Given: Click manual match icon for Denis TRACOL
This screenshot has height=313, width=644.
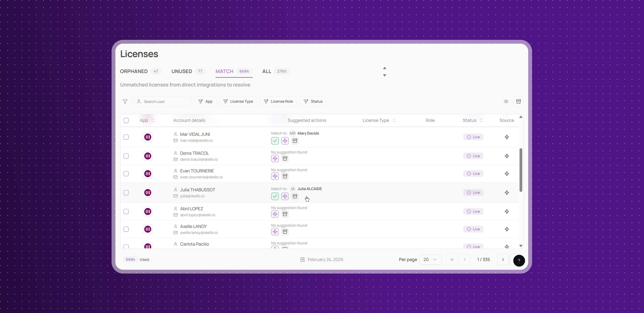Looking at the screenshot, I should (x=275, y=159).
